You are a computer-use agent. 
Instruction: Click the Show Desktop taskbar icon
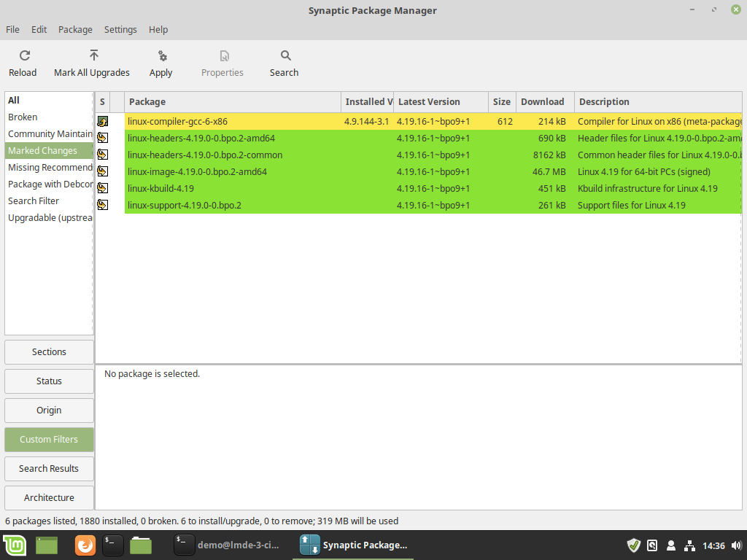[46, 545]
